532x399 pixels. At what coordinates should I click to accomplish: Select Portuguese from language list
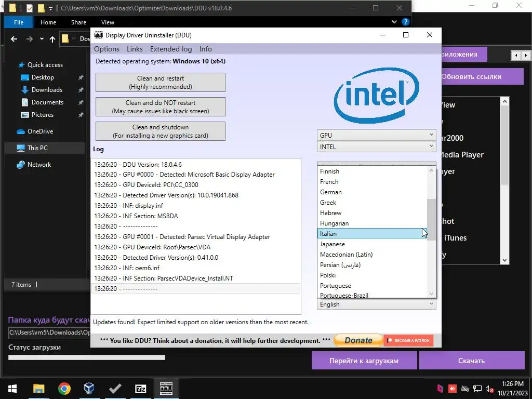click(x=372, y=286)
